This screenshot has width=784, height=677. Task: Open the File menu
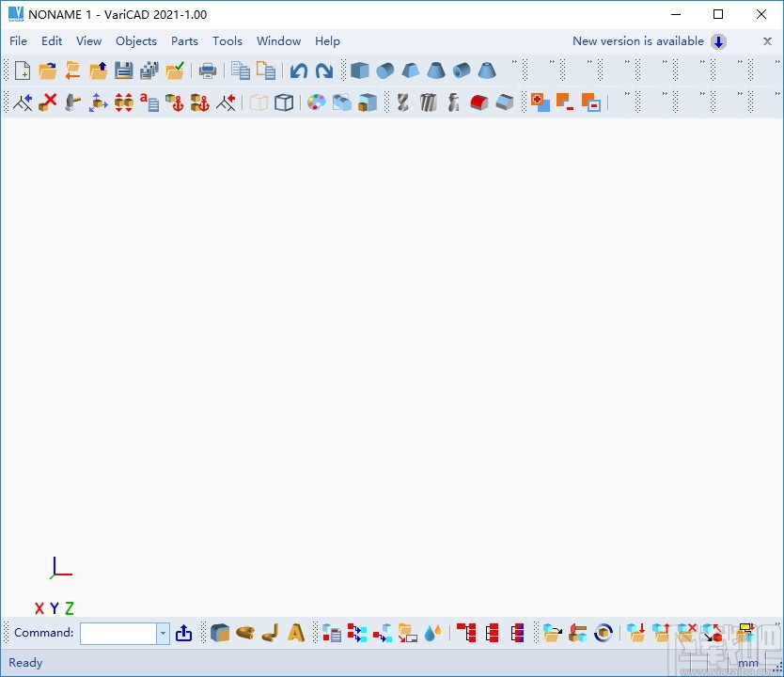(18, 41)
